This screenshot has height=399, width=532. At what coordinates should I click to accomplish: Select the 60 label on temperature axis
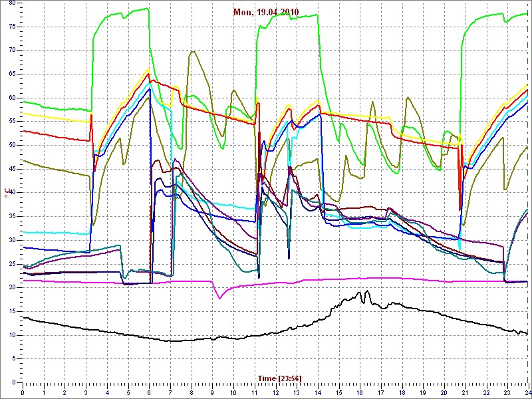11,98
